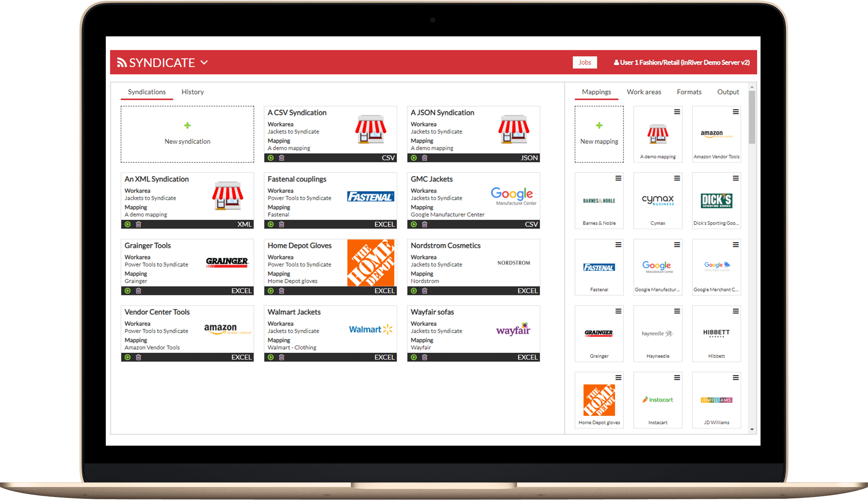Click the Syndications tab in left panel
868x500 pixels.
coord(147,92)
